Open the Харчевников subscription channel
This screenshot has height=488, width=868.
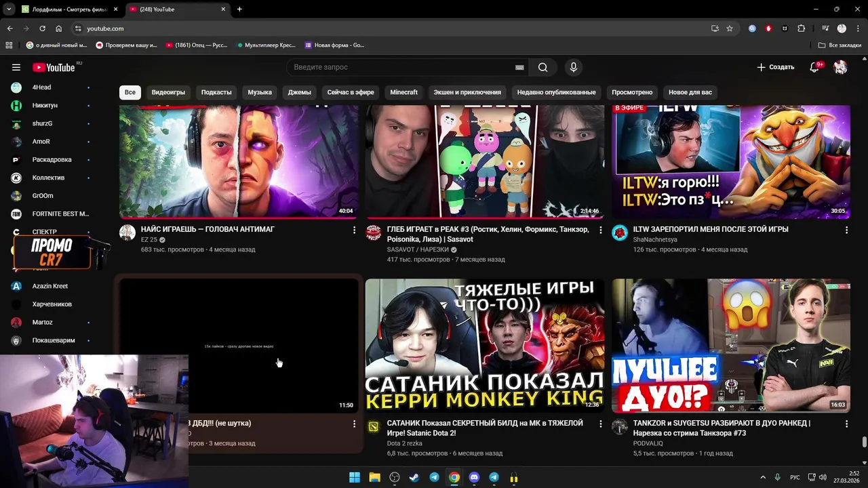51,304
